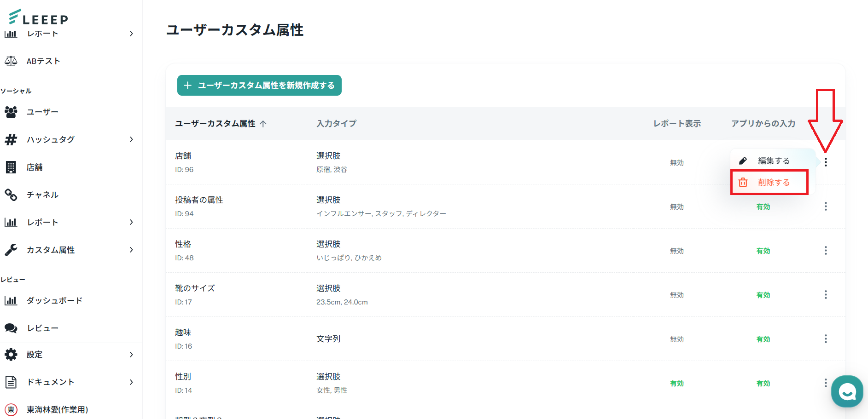The height and width of the screenshot is (419, 868).
Task: Open three-dot menu for 性格 row
Action: pos(826,251)
